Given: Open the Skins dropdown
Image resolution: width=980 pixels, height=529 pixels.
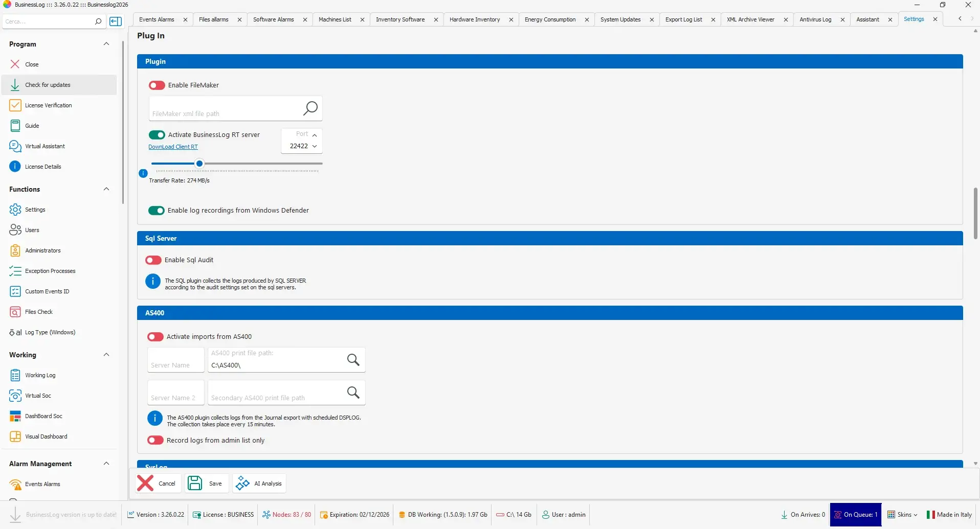Looking at the screenshot, I should pos(903,515).
